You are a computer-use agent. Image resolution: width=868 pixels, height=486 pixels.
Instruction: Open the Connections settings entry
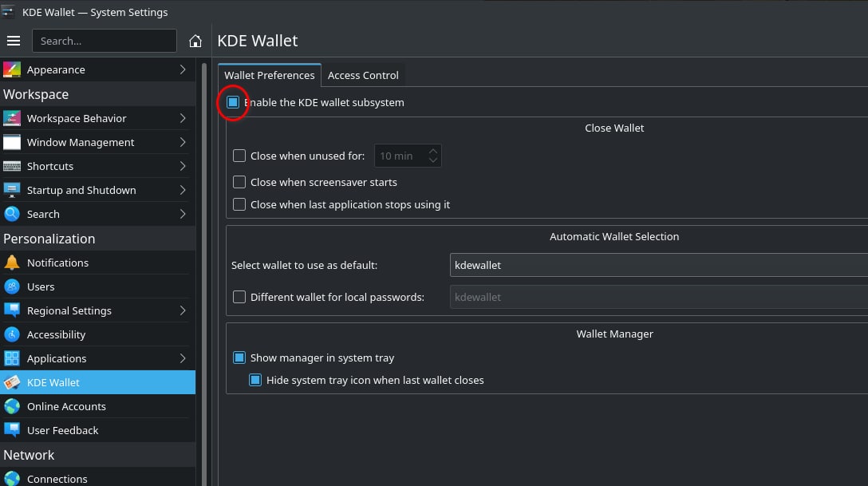[x=97, y=478]
